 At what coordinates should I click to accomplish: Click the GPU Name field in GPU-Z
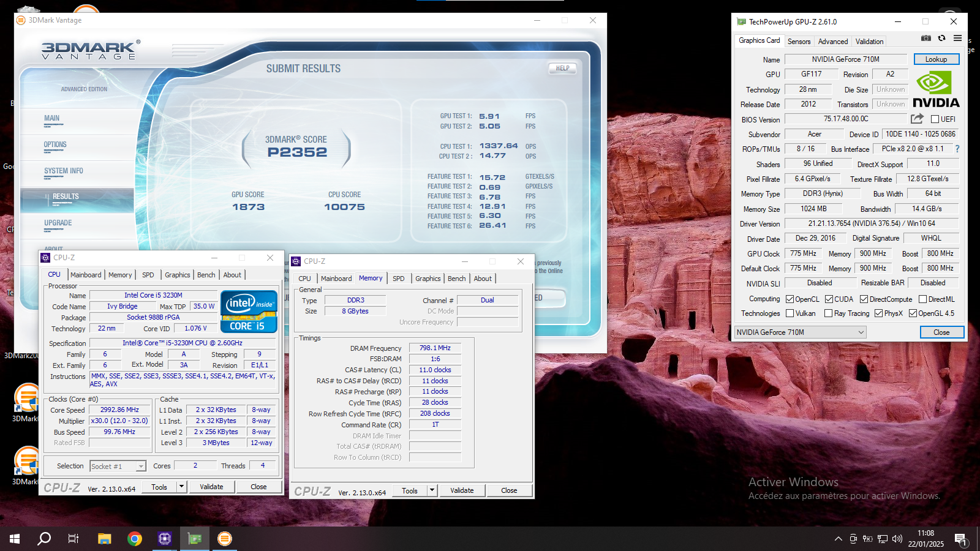tap(845, 59)
